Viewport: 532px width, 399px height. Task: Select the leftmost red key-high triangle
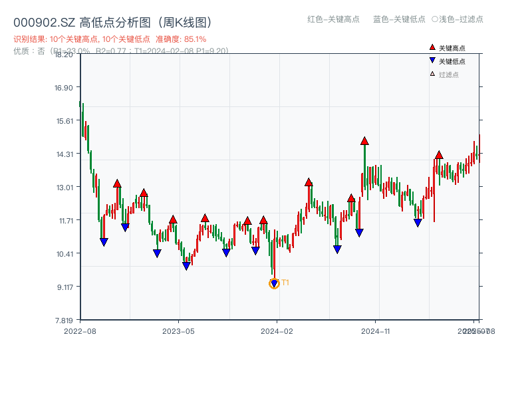[x=117, y=184]
